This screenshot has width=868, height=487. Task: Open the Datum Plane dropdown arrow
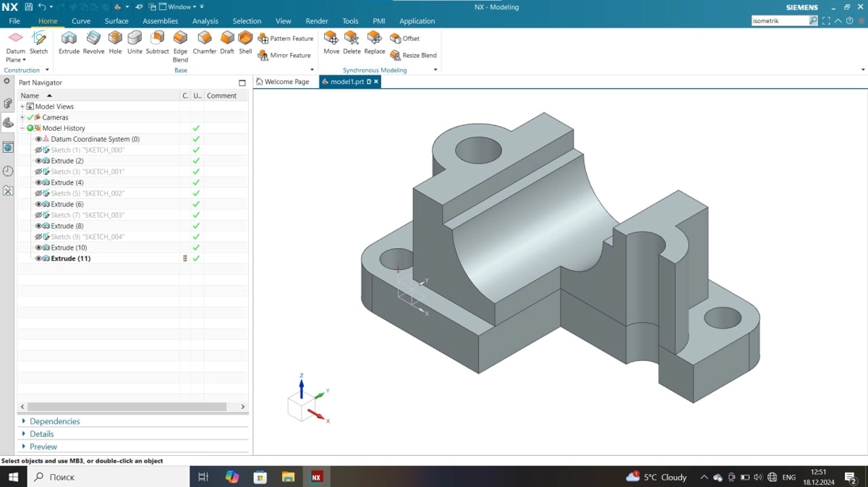[x=24, y=60]
